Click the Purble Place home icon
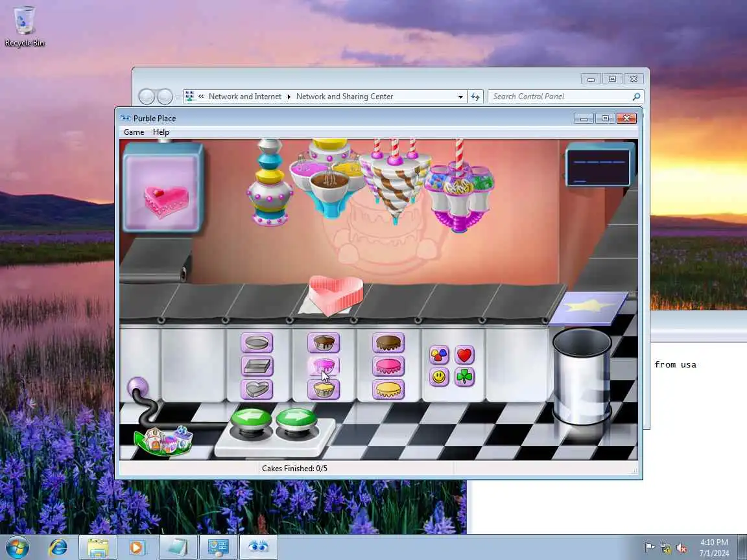Screen dimensions: 747x560 tap(163, 440)
